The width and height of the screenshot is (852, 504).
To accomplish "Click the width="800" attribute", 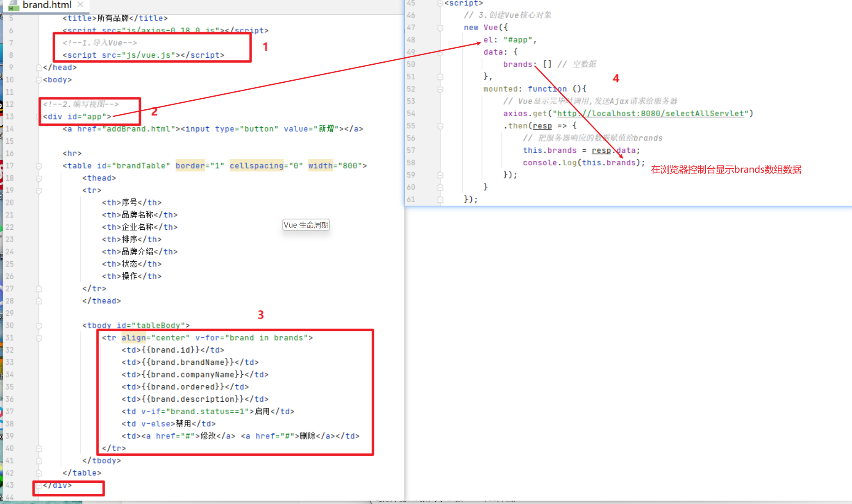I will click(335, 166).
